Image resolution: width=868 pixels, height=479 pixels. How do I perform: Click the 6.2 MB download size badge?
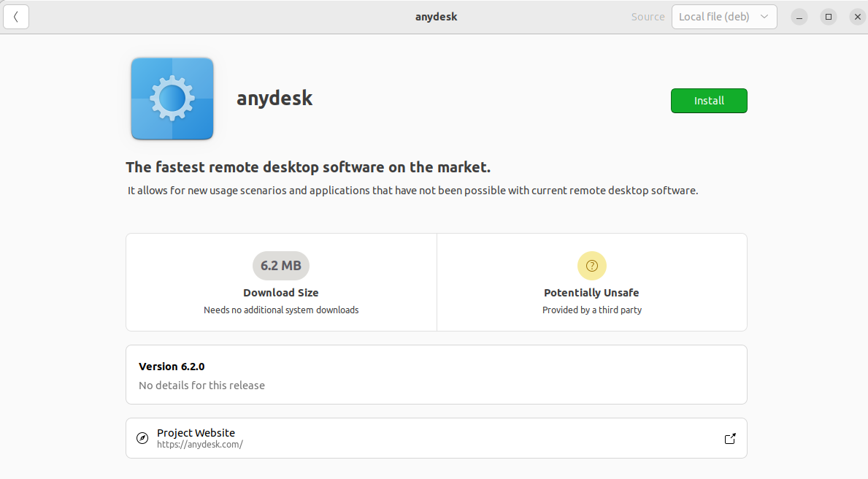pos(281,266)
